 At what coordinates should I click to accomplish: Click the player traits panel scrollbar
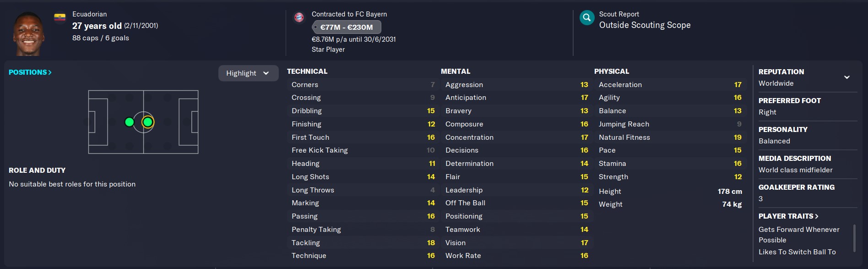pyautogui.click(x=854, y=238)
